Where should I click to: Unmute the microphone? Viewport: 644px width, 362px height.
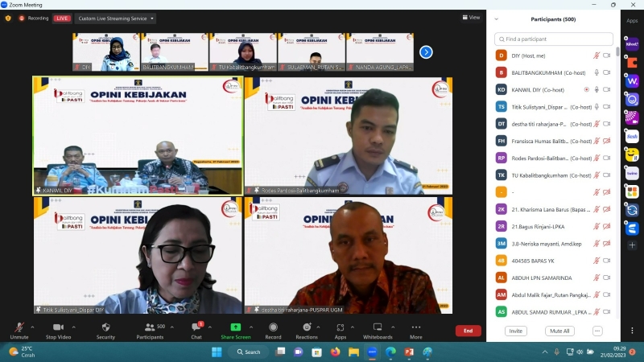(19, 330)
